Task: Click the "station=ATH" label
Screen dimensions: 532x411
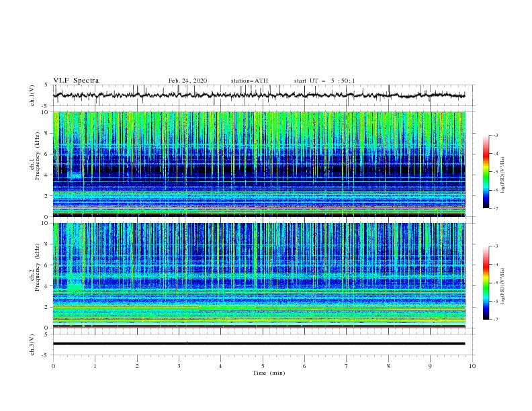Action: coord(249,81)
